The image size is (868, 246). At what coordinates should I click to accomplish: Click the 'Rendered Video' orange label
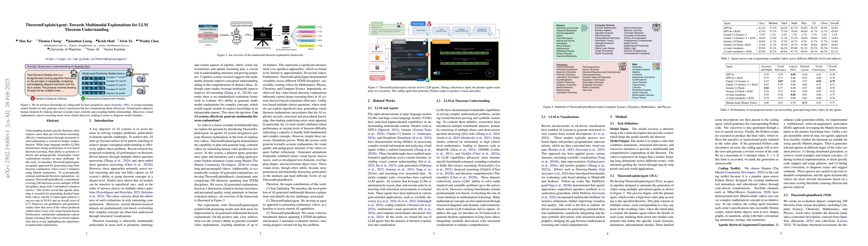pyautogui.click(x=441, y=42)
